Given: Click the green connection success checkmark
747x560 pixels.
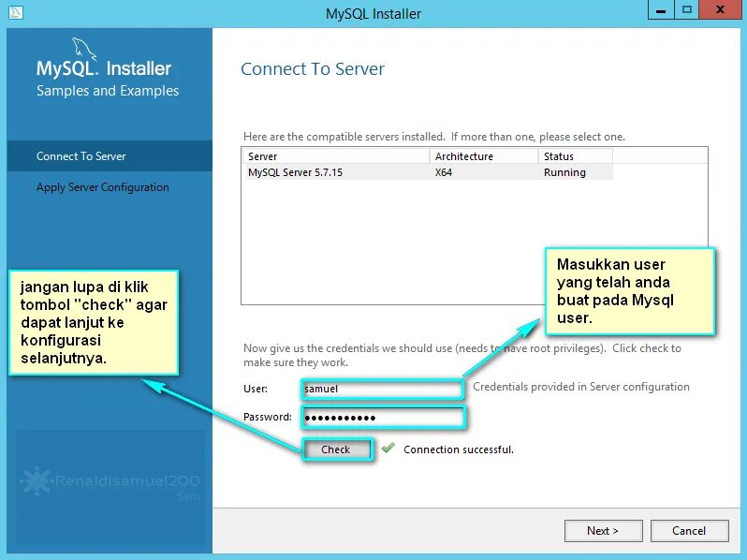Looking at the screenshot, I should point(388,448).
